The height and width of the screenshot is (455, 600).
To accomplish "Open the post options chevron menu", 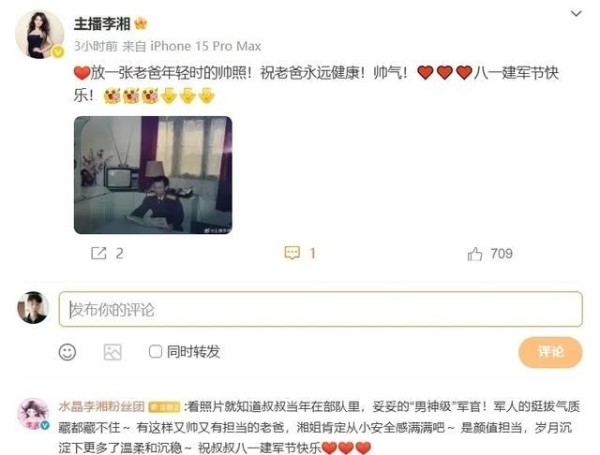I will [x=576, y=14].
